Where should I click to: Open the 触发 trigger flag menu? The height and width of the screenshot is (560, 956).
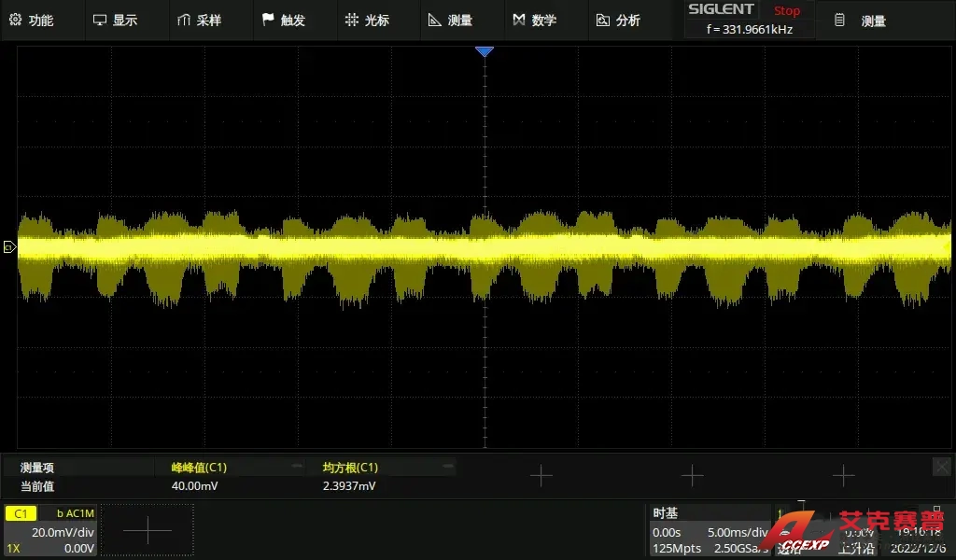click(283, 20)
